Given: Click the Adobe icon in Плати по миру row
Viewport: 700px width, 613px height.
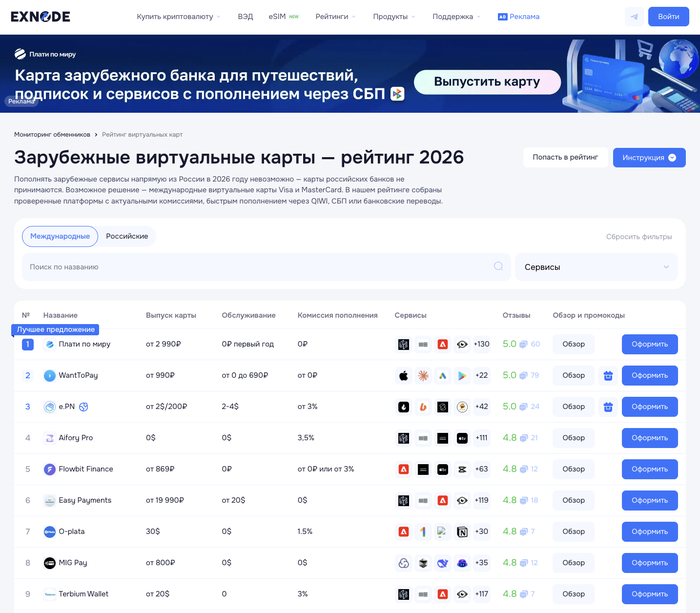Looking at the screenshot, I should tap(442, 344).
